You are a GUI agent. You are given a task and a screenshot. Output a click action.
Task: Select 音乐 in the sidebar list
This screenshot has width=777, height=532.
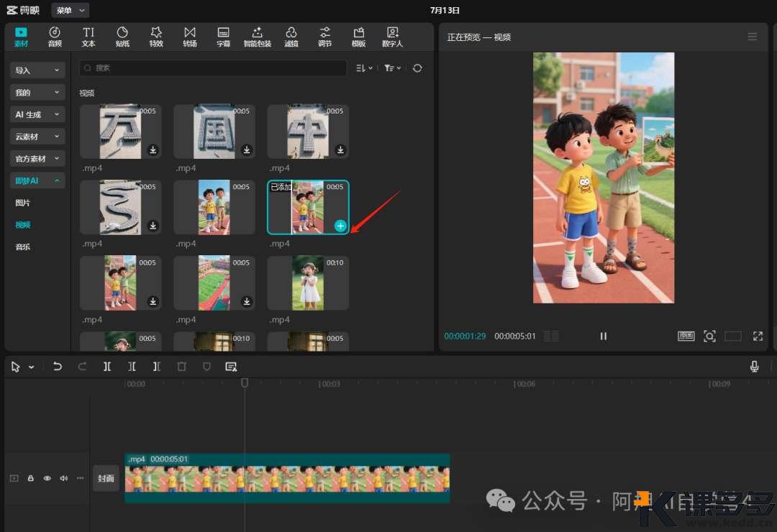click(23, 247)
